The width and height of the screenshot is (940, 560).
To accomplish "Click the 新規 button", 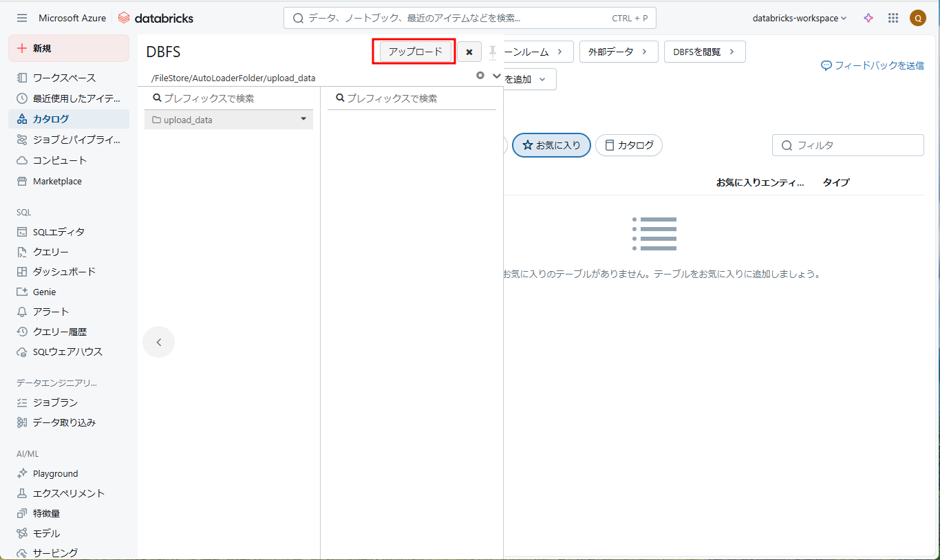I will click(68, 48).
